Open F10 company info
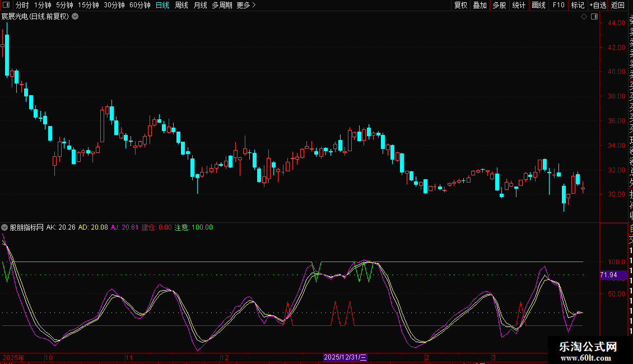This screenshot has height=364, width=633. pos(558,5)
